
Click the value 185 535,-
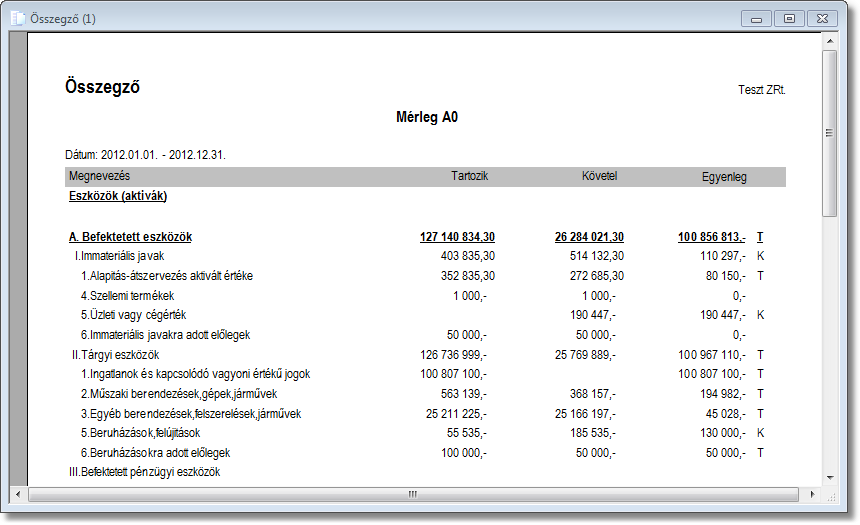tap(592, 433)
